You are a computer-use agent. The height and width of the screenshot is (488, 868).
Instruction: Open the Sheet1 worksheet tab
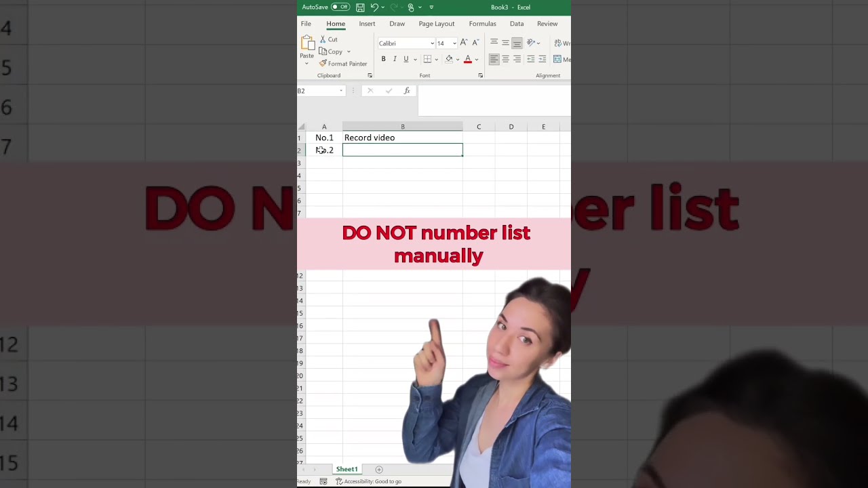click(x=347, y=469)
